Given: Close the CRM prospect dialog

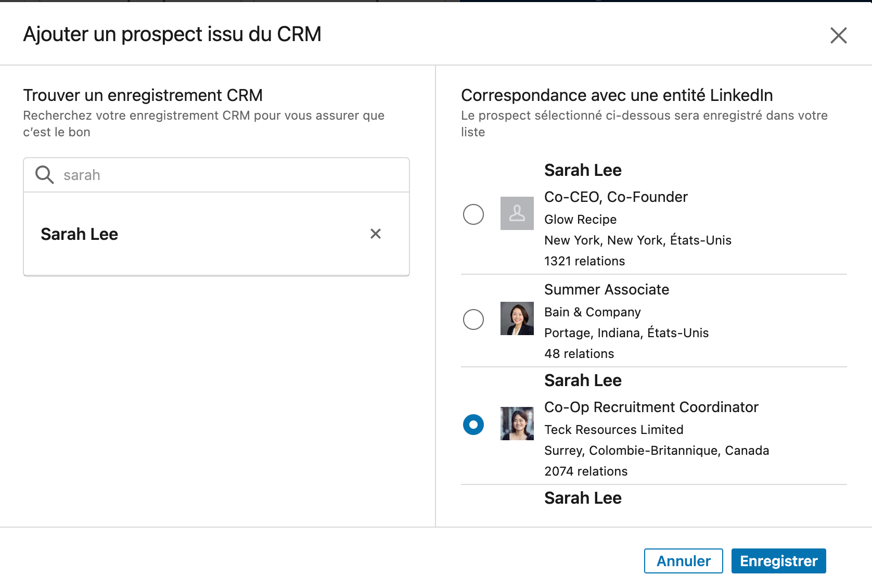Looking at the screenshot, I should tap(838, 35).
